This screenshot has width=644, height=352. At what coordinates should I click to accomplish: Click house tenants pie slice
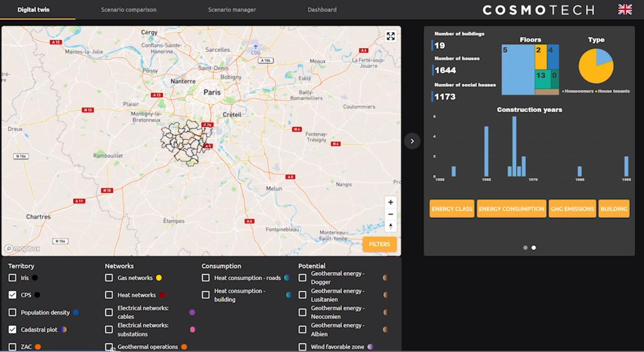tap(592, 70)
